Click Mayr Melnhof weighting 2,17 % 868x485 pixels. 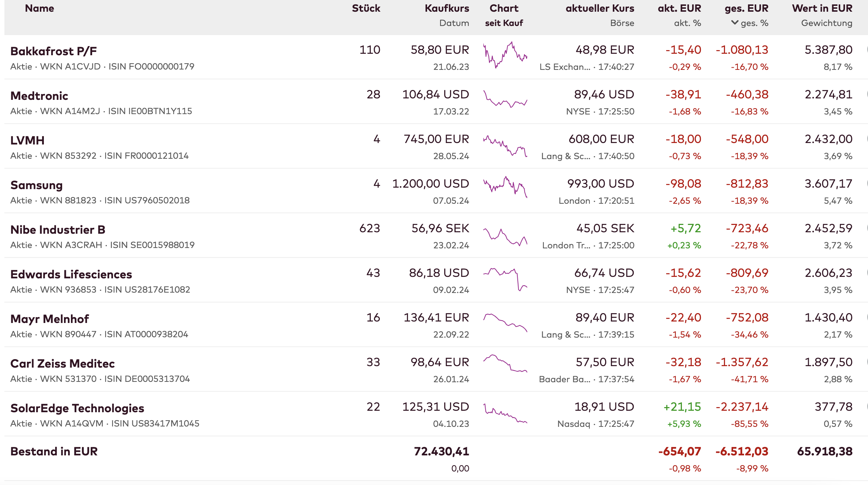click(838, 335)
